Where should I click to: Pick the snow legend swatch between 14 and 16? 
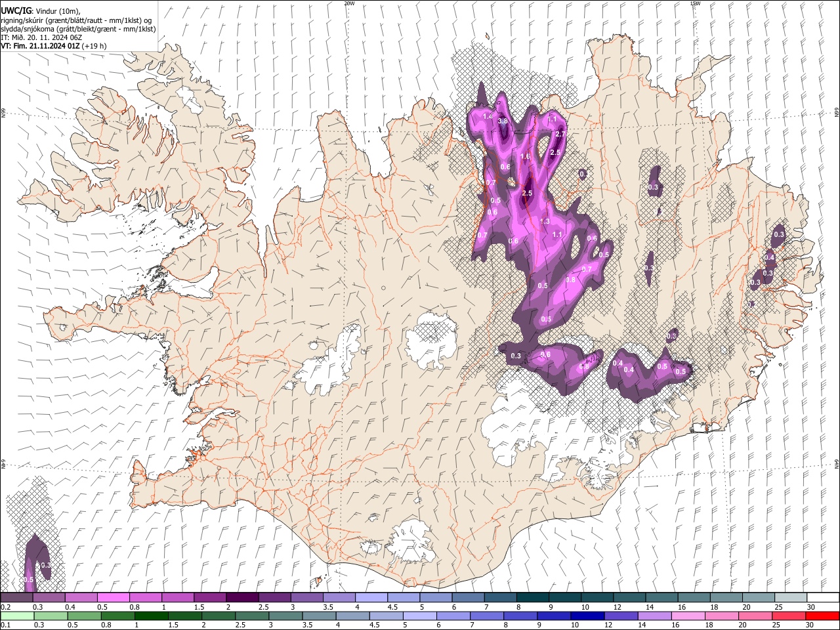pos(660,597)
